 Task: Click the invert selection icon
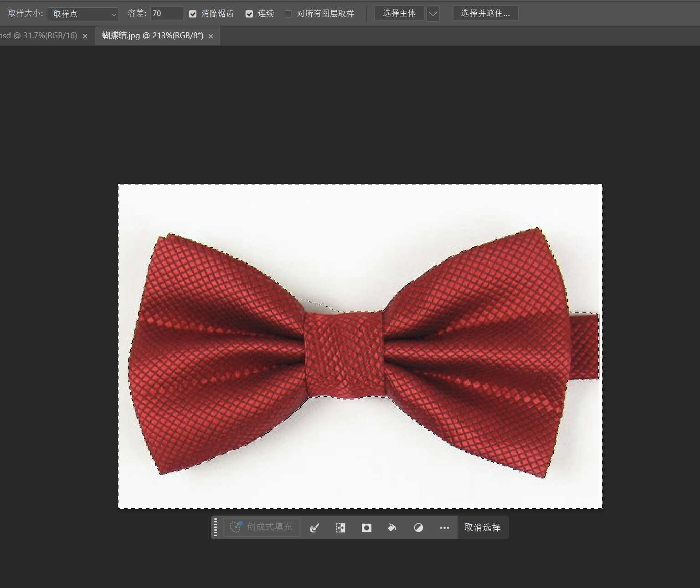point(340,527)
